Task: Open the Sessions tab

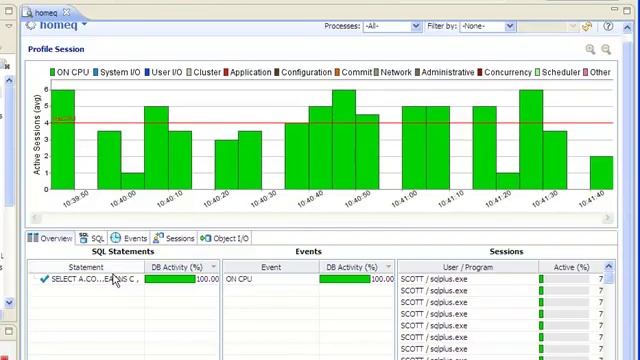Action: [x=173, y=238]
